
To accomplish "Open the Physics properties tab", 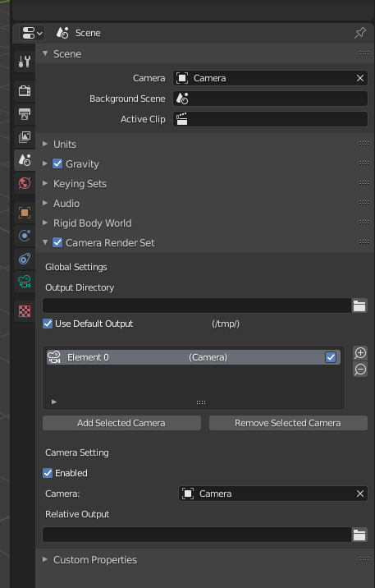I will tap(25, 236).
